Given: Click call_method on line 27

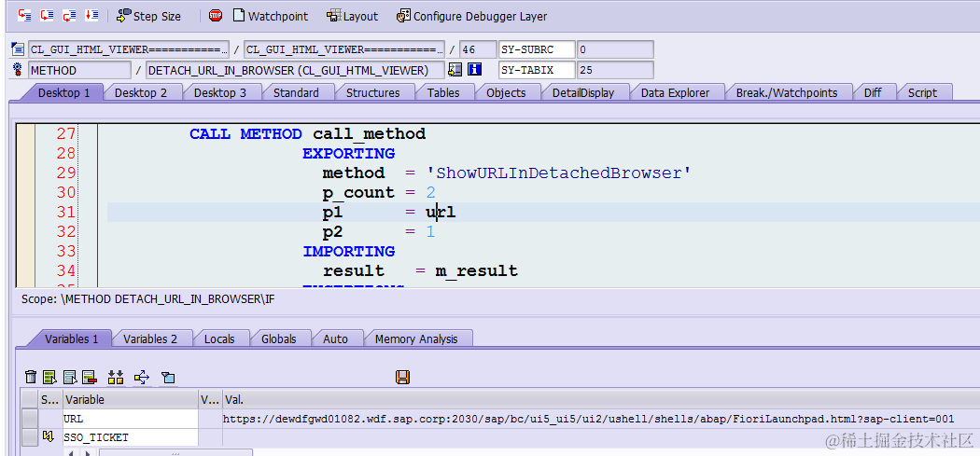Looking at the screenshot, I should (x=370, y=133).
